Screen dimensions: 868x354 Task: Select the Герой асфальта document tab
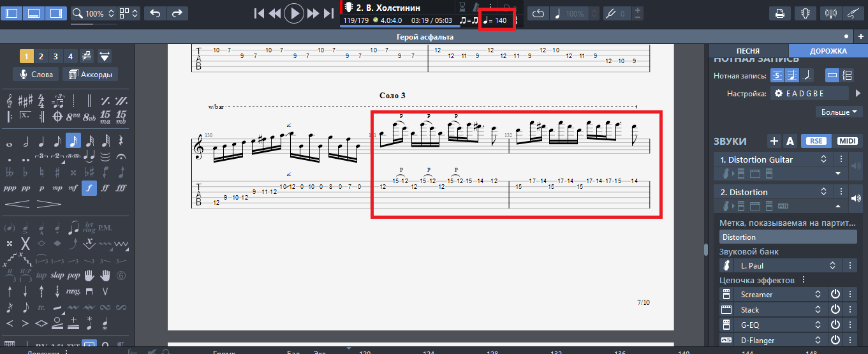[425, 37]
